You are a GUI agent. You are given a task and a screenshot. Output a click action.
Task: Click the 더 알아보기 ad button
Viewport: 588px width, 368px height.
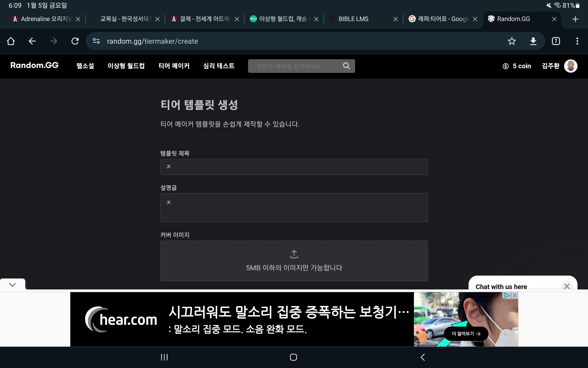click(x=466, y=333)
